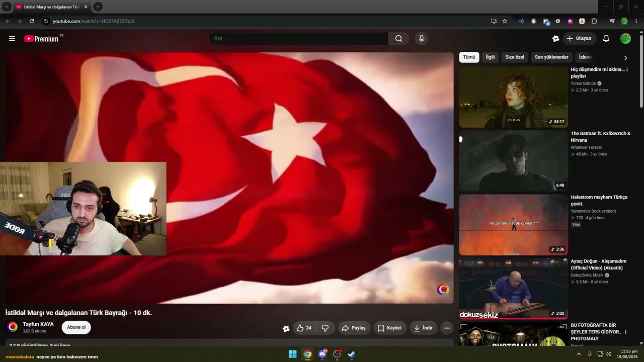Go back to the previous page
Viewport: 644px width, 362px height.
8,21
